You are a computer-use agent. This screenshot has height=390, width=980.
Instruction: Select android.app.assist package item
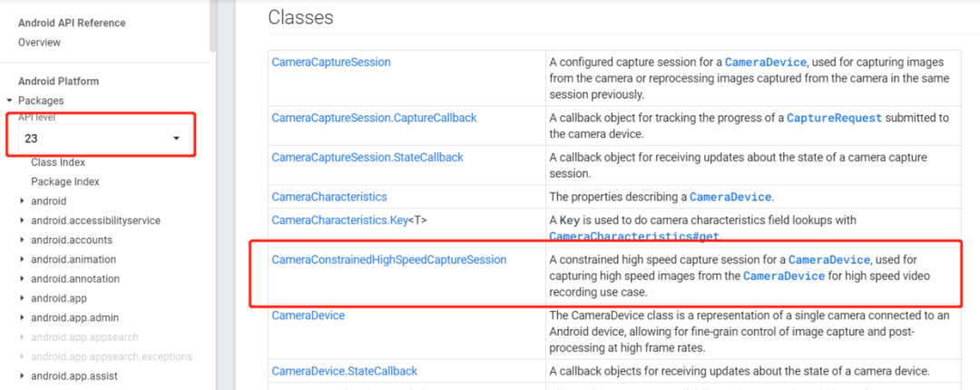[74, 376]
